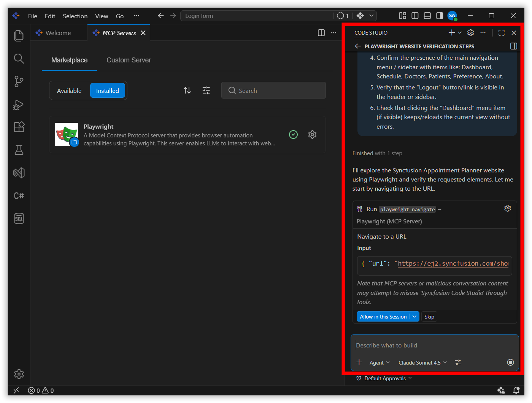This screenshot has height=403, width=532.
Task: Open the Source Control view
Action: pyautogui.click(x=19, y=81)
